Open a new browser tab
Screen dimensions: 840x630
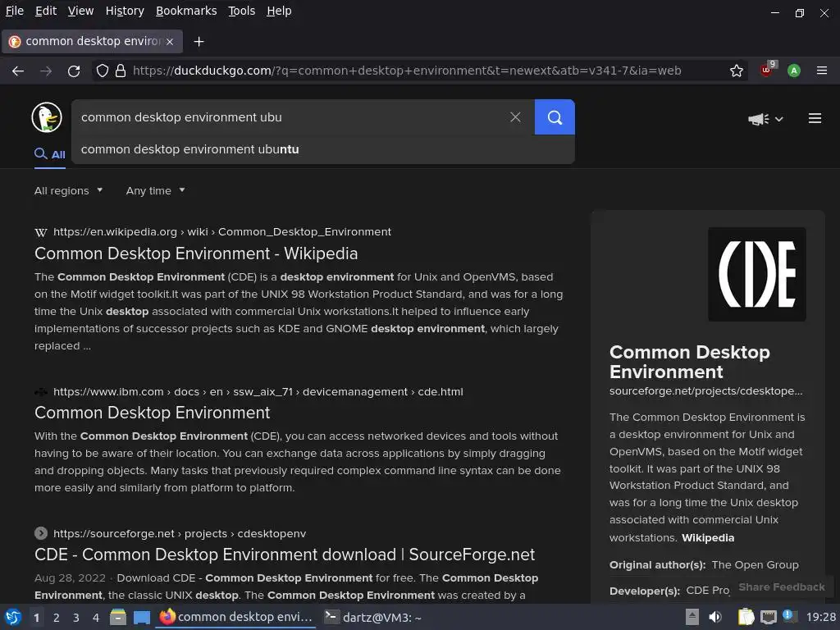[x=199, y=41]
